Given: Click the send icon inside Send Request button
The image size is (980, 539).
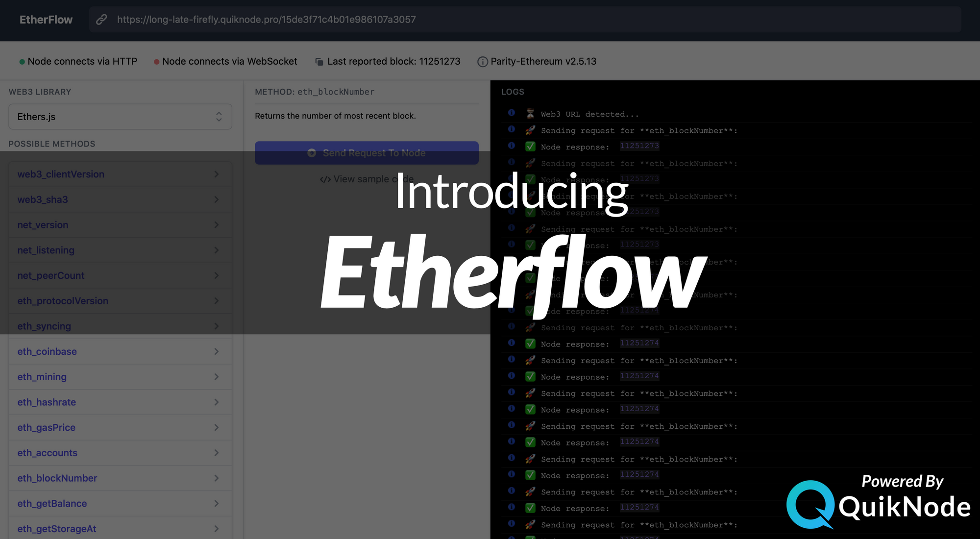Looking at the screenshot, I should pos(312,153).
